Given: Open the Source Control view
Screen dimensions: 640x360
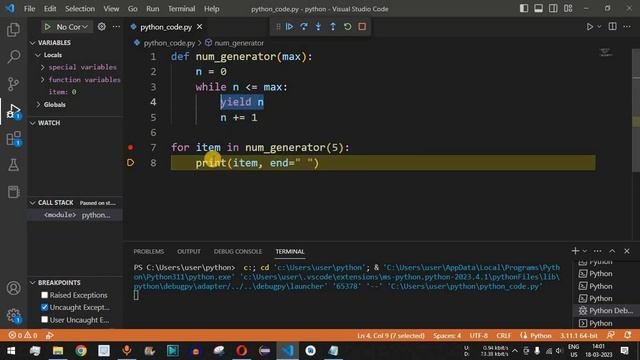Looking at the screenshot, I should [13, 84].
